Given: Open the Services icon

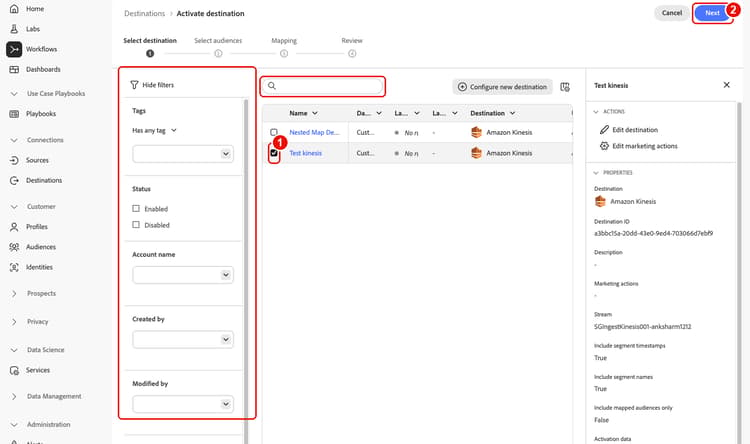Looking at the screenshot, I should click(14, 370).
